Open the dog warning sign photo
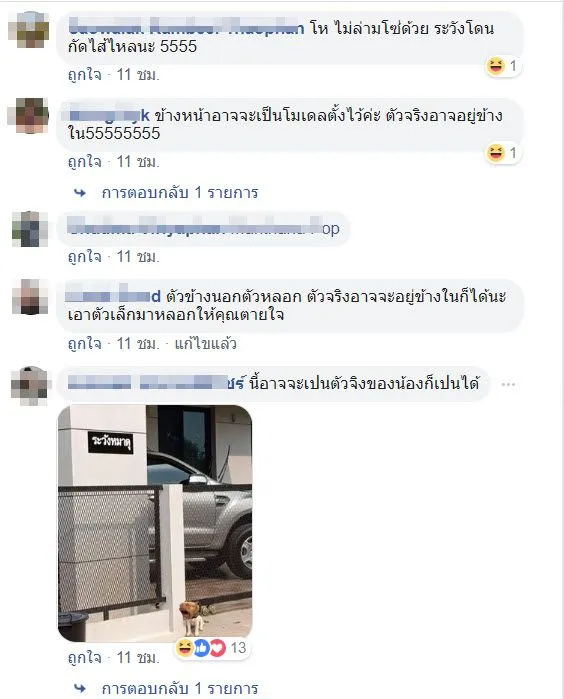Screen dimensions: 564x699 tap(155, 523)
